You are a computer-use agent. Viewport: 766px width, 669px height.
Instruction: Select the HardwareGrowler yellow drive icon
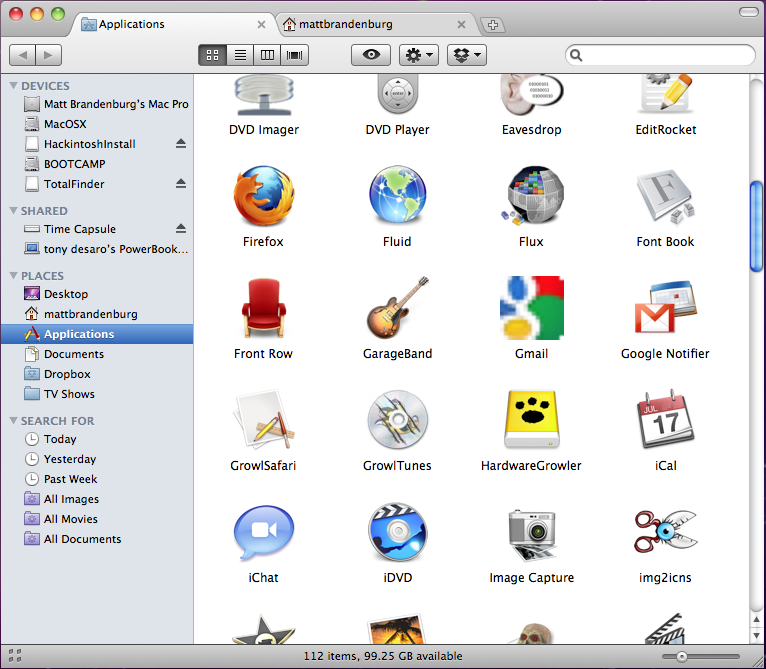tap(532, 419)
